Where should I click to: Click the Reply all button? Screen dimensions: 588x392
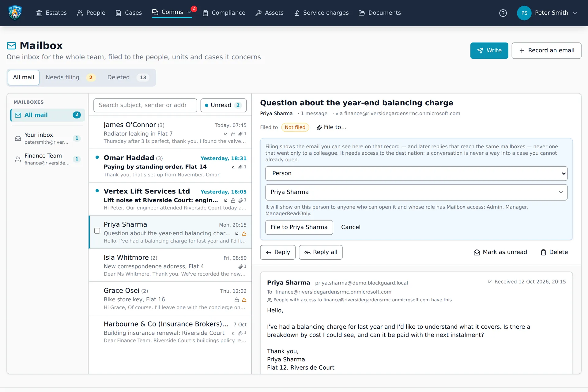pos(320,252)
